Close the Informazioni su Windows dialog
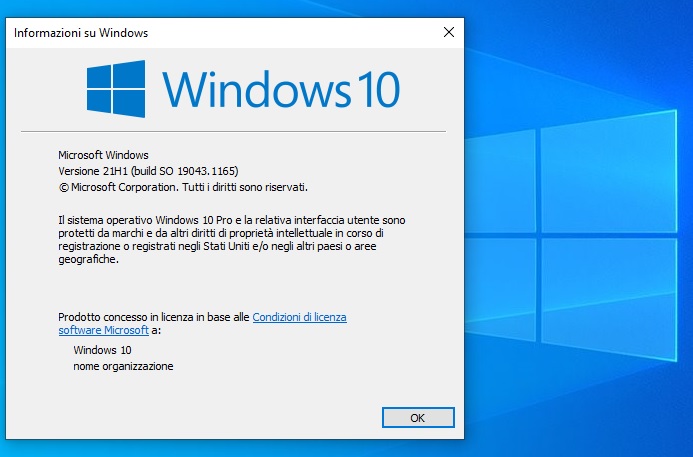Viewport: 693px width, 457px height. pos(449,32)
